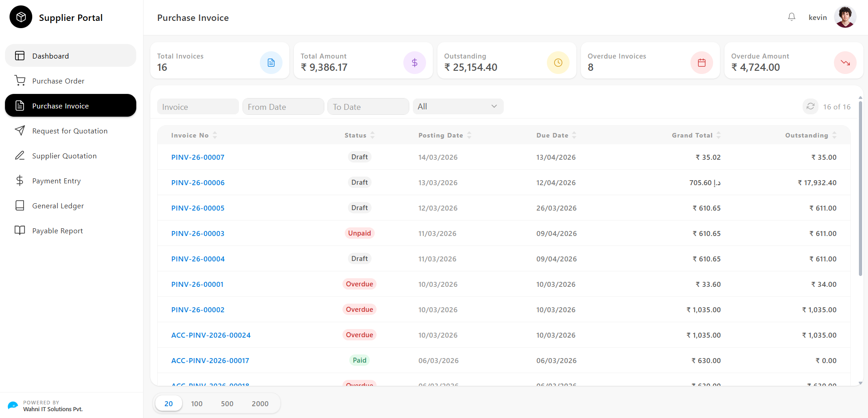This screenshot has height=418, width=868.
Task: Open kevin's profile avatar
Action: (x=845, y=17)
